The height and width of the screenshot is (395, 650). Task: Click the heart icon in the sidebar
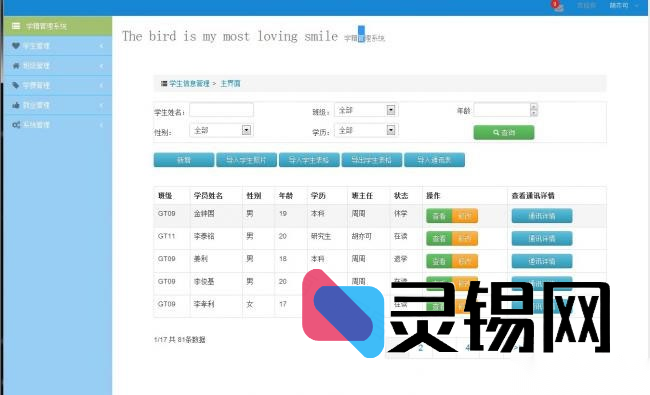16,46
